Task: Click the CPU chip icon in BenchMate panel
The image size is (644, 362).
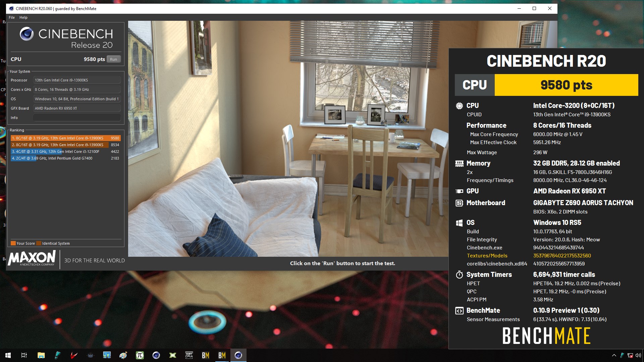Action: pos(459,106)
